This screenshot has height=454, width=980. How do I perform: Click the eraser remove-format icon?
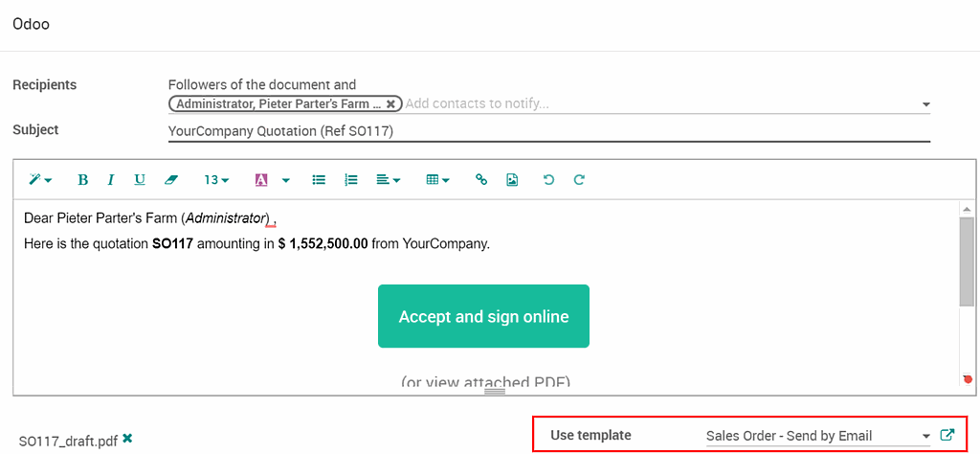point(170,180)
